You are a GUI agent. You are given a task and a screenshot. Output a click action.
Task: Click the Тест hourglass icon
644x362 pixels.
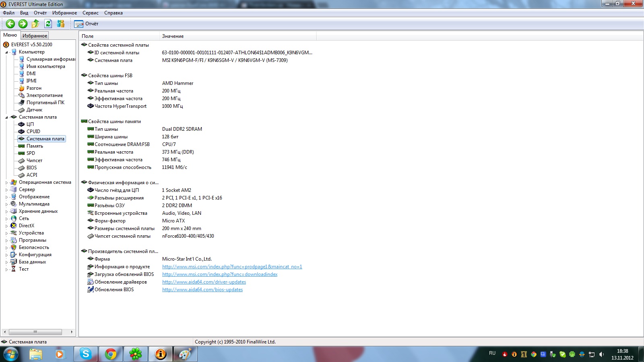pos(14,269)
